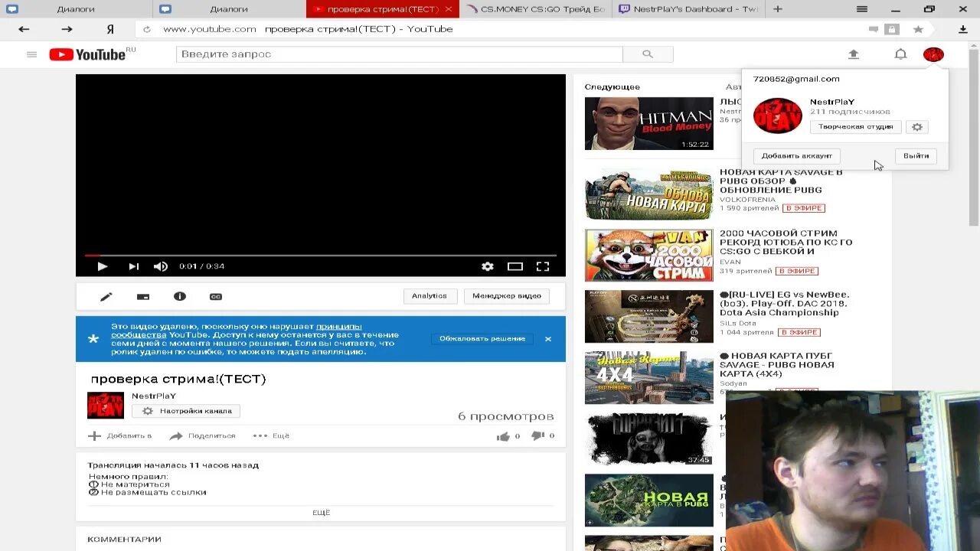This screenshot has height=551, width=980.
Task: Click the Yandex home button
Action: tap(110, 29)
